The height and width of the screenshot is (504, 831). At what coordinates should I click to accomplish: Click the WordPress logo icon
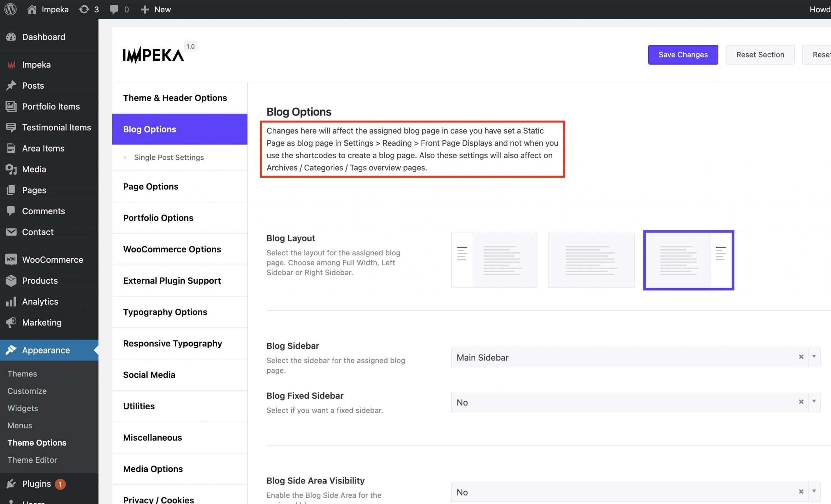pos(10,9)
